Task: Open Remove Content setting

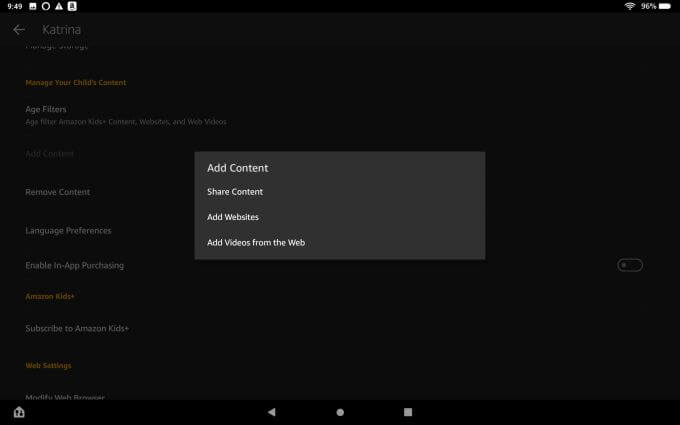Action: click(58, 192)
